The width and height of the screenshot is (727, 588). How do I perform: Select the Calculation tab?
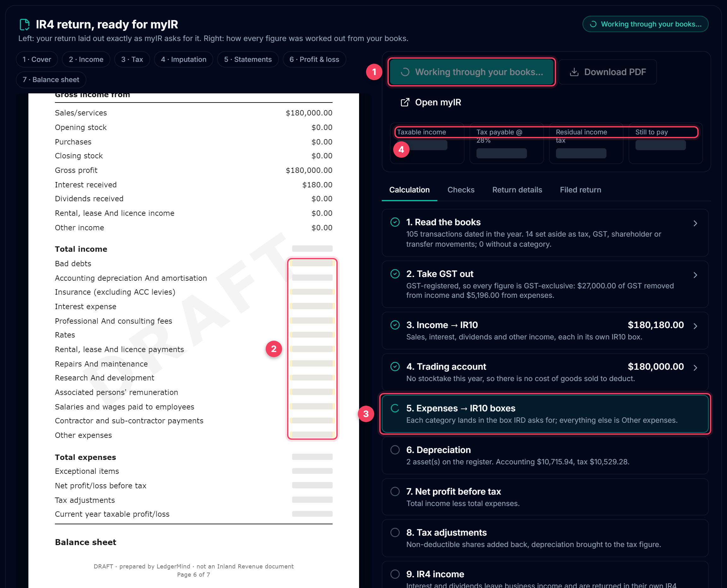click(409, 190)
